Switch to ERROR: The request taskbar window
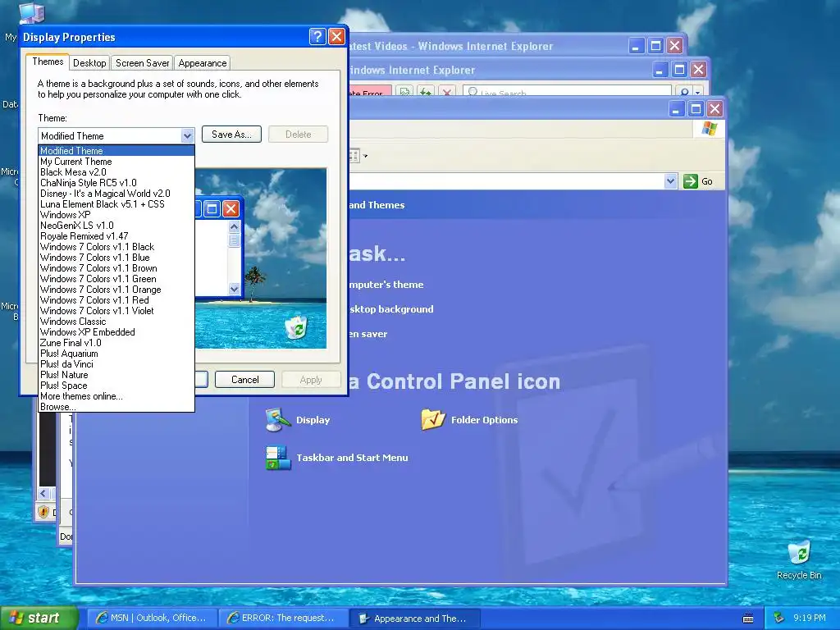This screenshot has width=840, height=630. pos(283,618)
